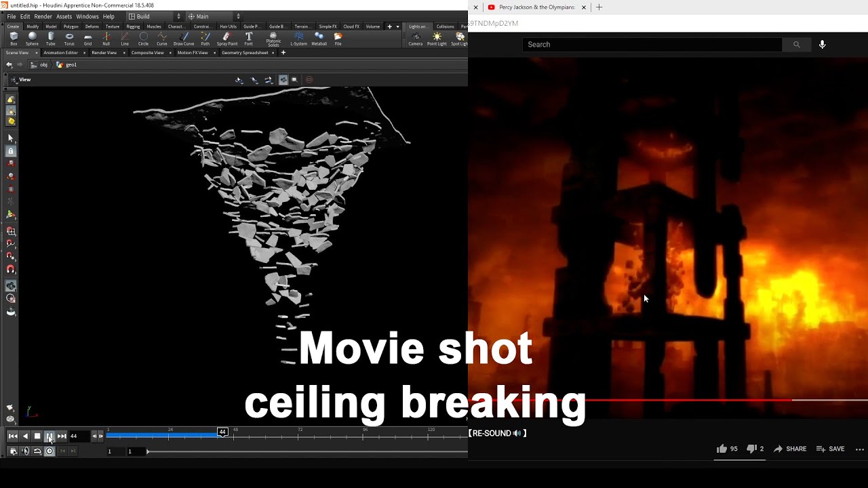Select the Draw Curve shelf tool
868x488 pixels.
(184, 39)
